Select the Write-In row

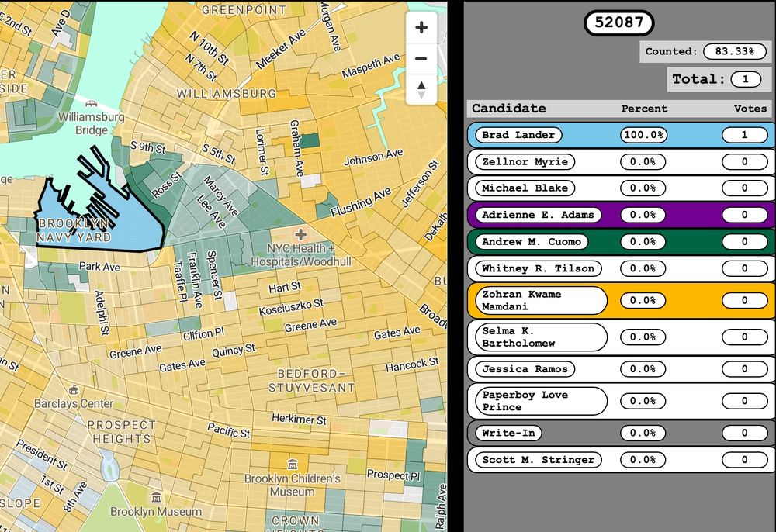[621, 433]
